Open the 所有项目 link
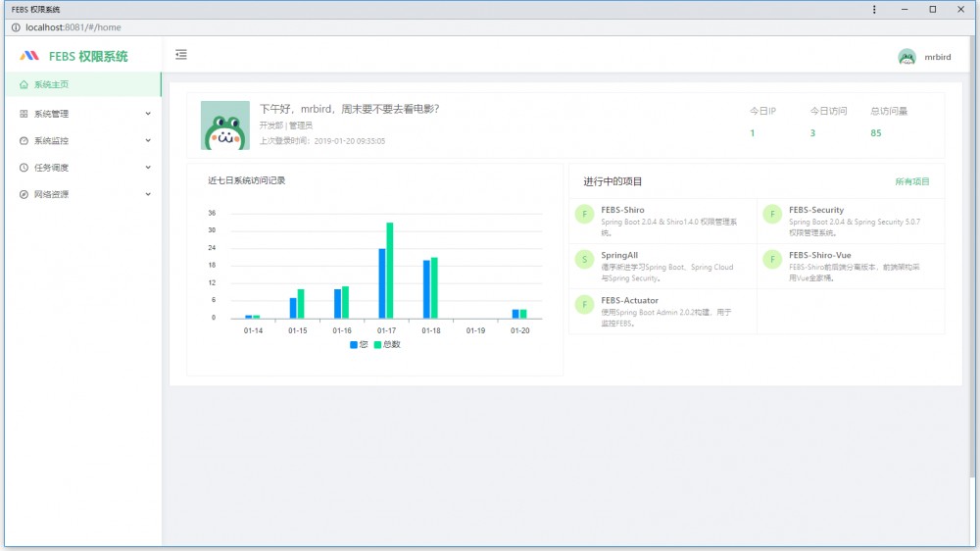 click(x=911, y=181)
